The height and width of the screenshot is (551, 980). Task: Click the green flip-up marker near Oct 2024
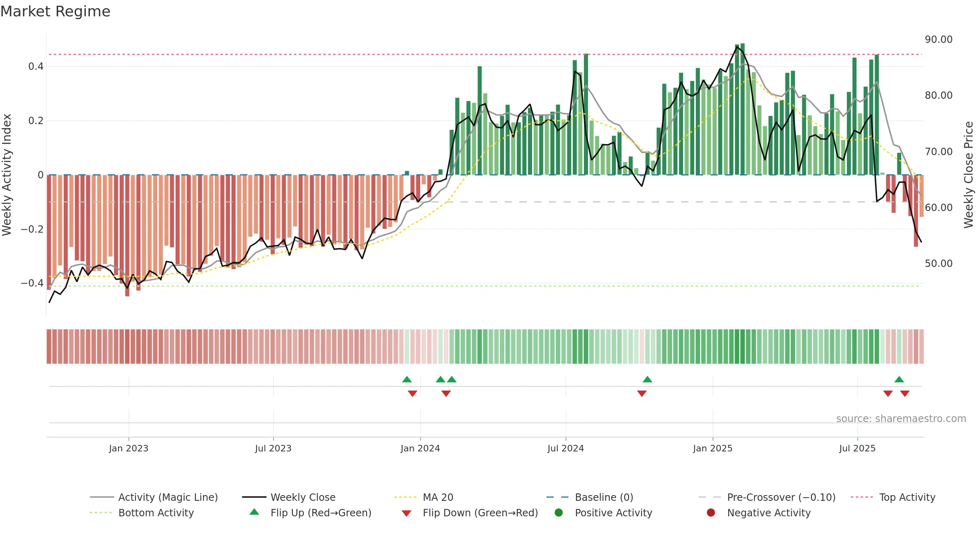648,379
